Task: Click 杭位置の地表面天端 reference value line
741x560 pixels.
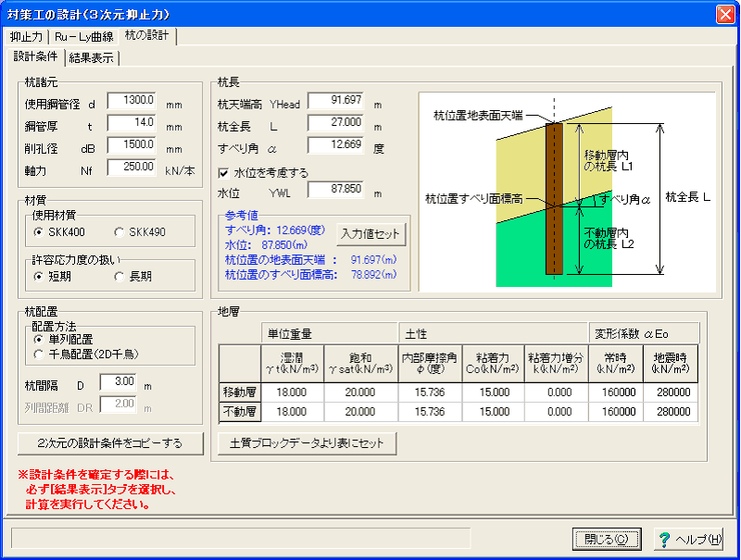Action: (310, 260)
